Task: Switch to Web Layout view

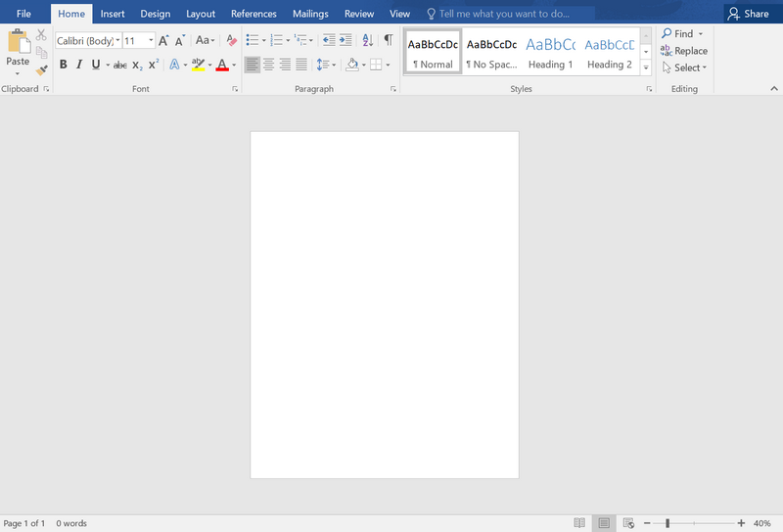Action: pyautogui.click(x=628, y=523)
